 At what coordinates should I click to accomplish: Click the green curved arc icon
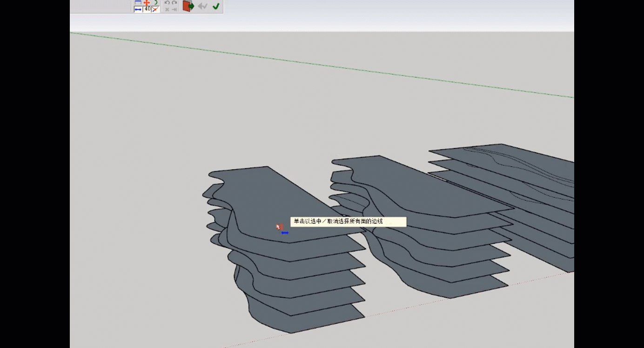pyautogui.click(x=155, y=3)
